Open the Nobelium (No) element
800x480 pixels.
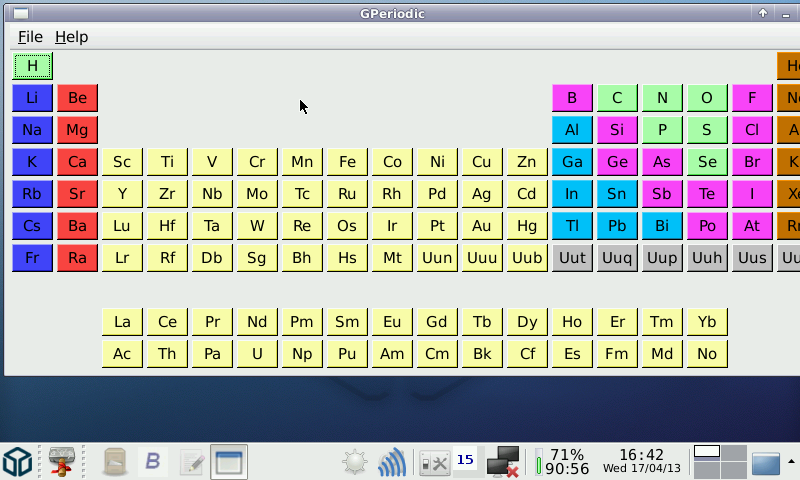[x=707, y=354]
